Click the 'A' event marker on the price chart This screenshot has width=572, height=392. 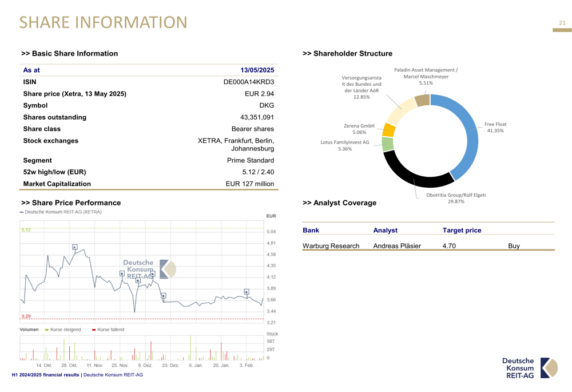tap(75, 247)
